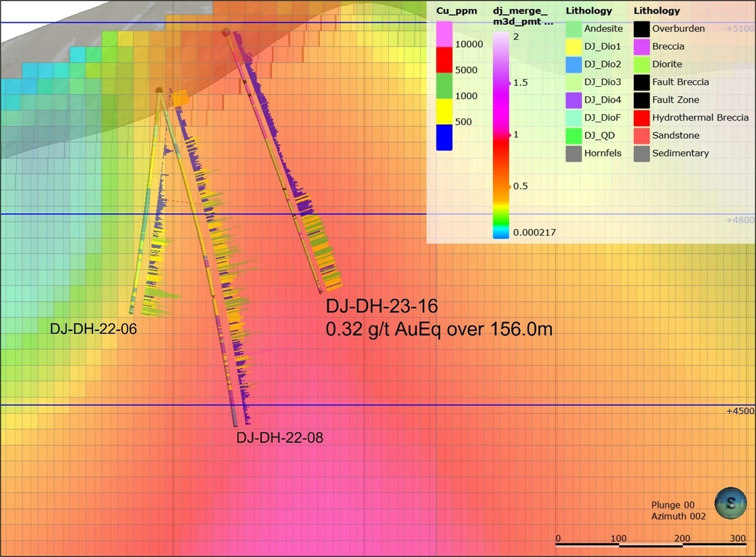Click the DJ-DH-22-06 drillhole collar marker
This screenshot has height=557, width=756.
159,90
